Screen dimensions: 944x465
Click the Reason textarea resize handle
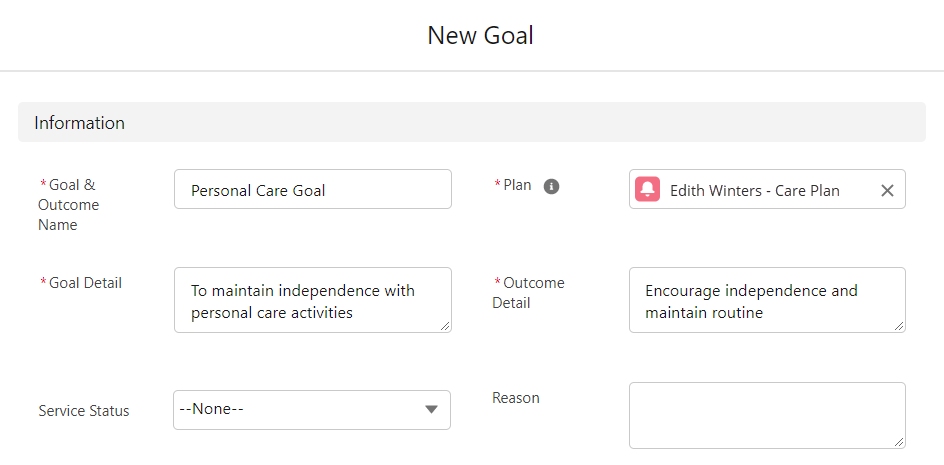pyautogui.click(x=898, y=442)
